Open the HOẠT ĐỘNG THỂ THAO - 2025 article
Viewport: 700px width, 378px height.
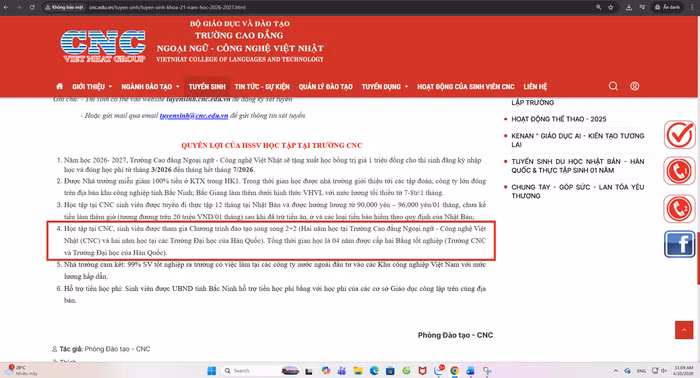click(558, 119)
